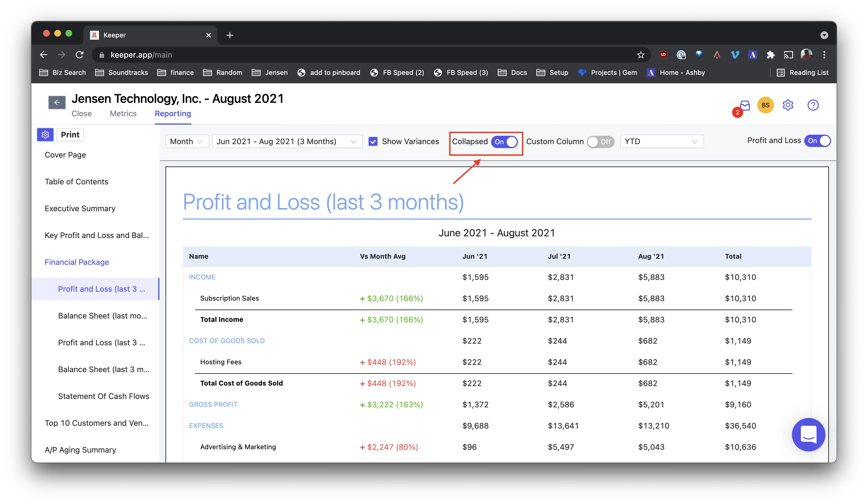Open A/P Aging Summary in the sidebar
This screenshot has width=868, height=504.
80,450
